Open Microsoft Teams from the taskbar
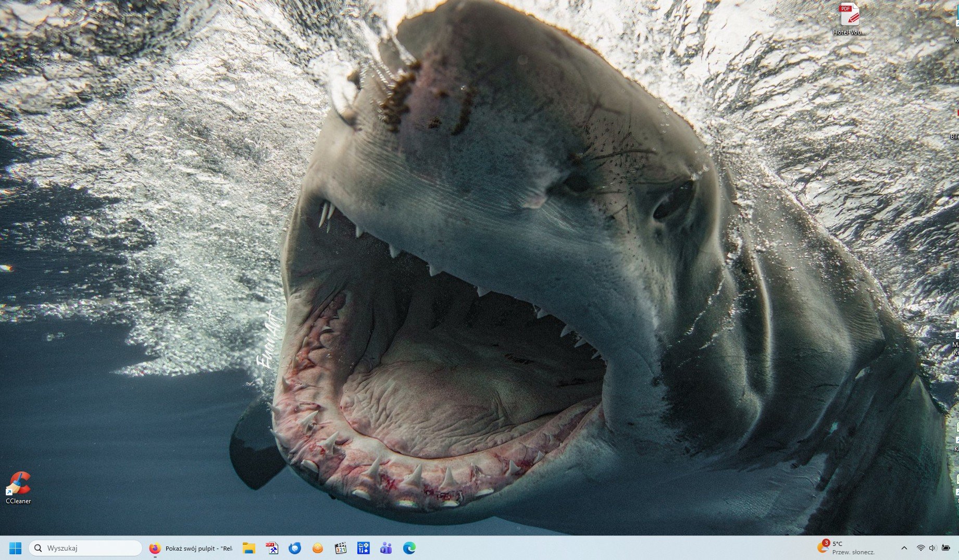The image size is (959, 560). [386, 548]
